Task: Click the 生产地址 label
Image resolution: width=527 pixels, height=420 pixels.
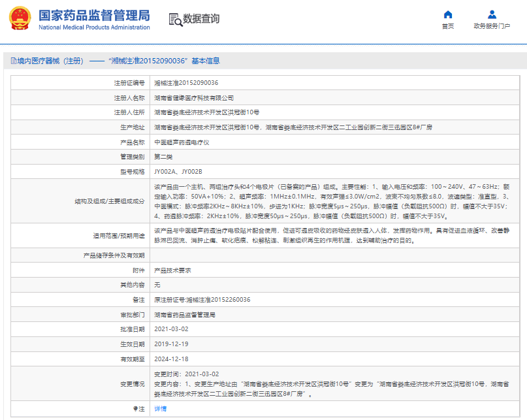Action: coord(133,127)
